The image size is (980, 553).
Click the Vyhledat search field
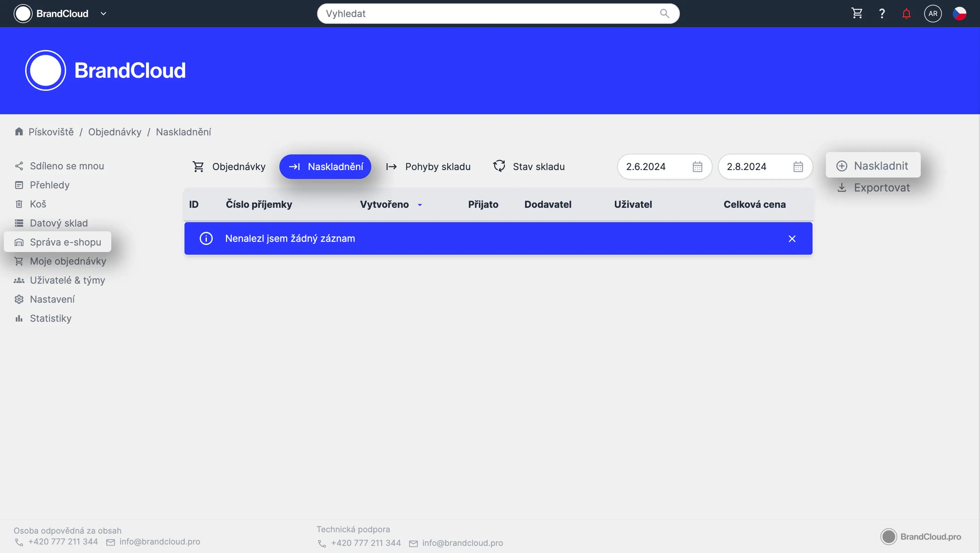[487, 14]
